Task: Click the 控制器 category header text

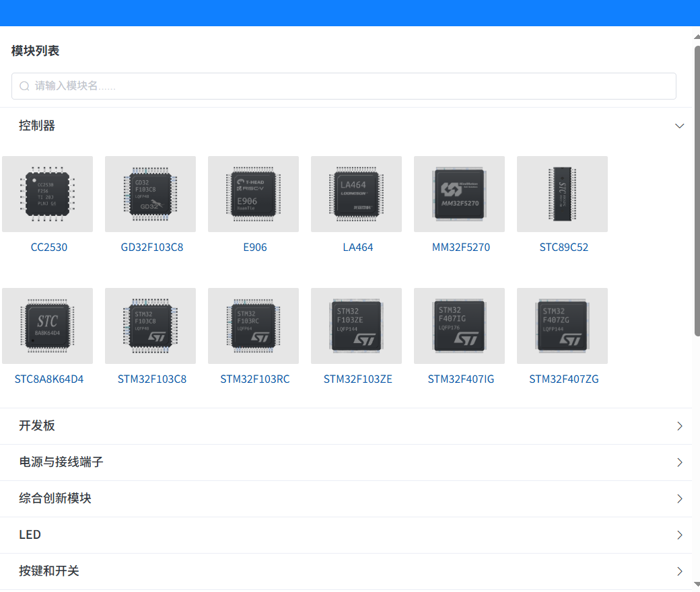Action: (x=36, y=126)
